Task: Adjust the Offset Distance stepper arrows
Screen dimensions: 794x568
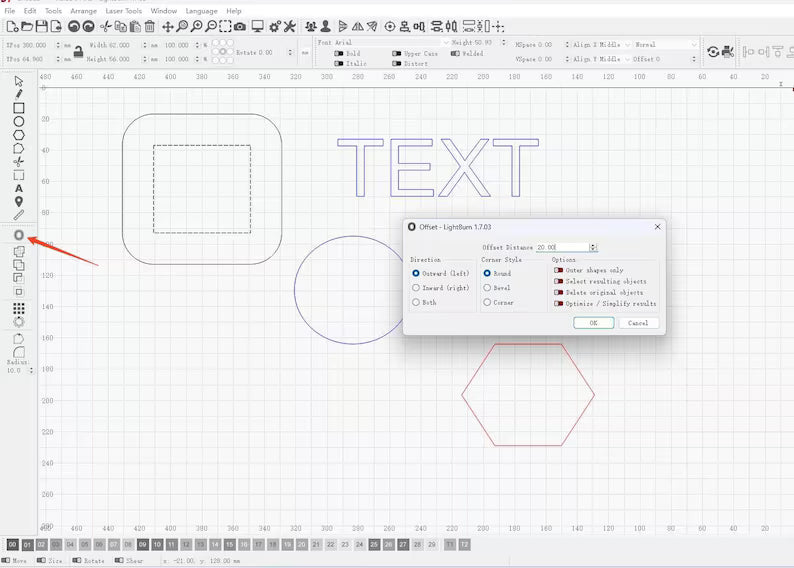Action: pos(593,247)
